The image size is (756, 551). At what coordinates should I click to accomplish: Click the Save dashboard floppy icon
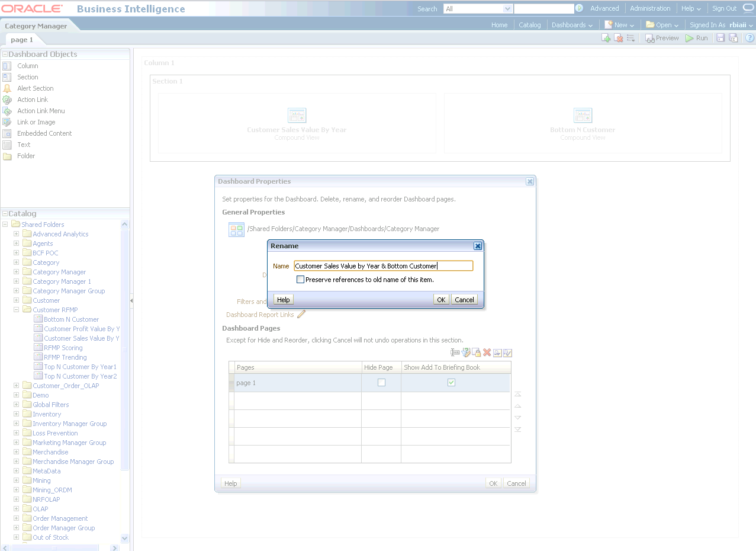[720, 38]
